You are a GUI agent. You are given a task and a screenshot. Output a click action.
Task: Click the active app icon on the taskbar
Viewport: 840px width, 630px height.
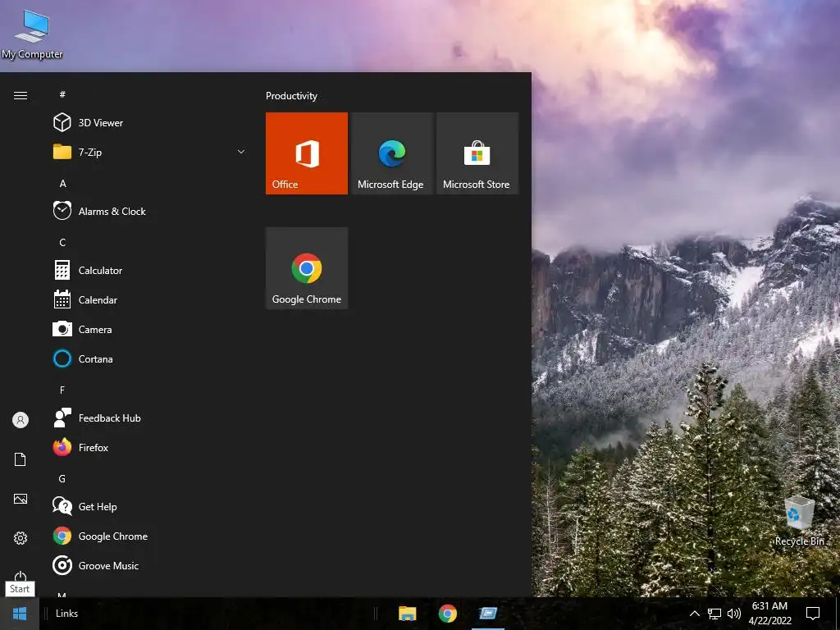coord(488,614)
